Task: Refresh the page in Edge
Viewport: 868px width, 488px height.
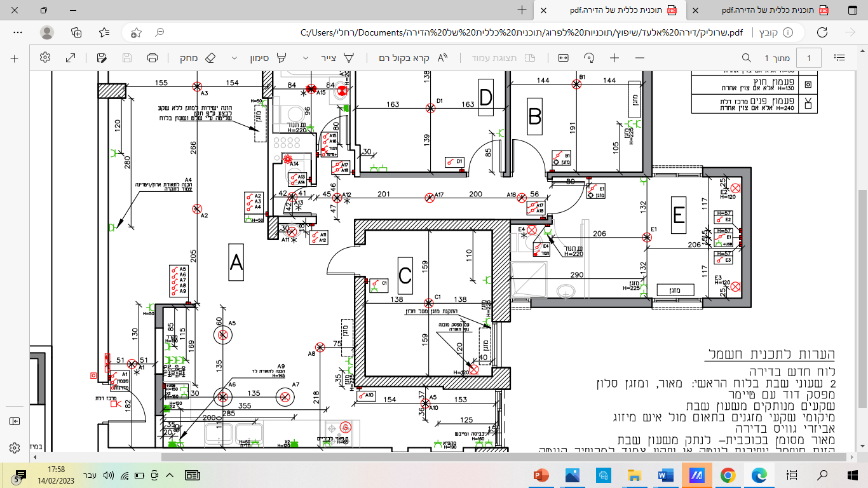Action: coord(822,32)
